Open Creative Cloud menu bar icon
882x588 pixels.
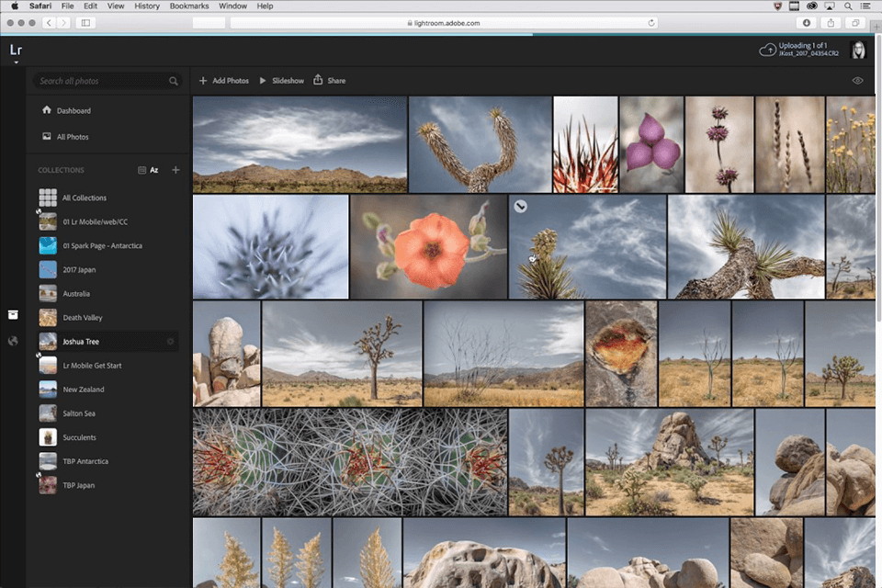[811, 6]
